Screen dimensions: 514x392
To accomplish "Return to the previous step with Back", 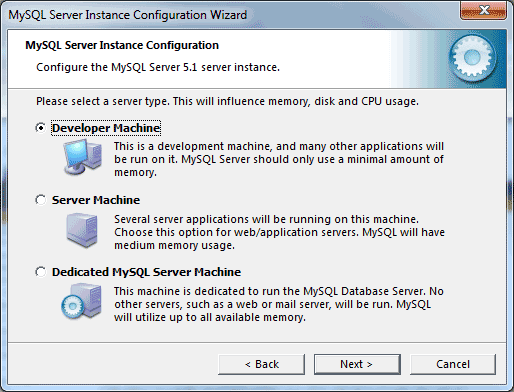I will click(x=261, y=364).
